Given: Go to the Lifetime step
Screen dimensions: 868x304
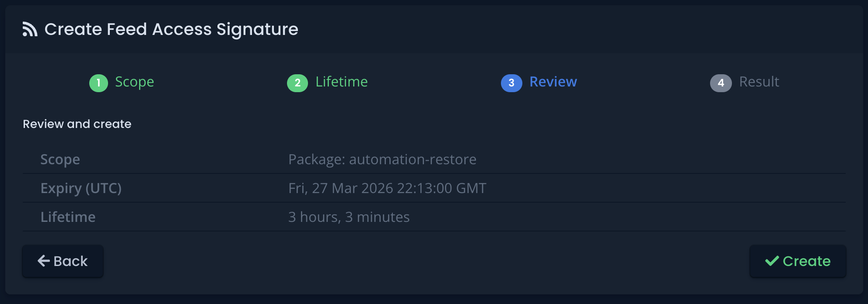Looking at the screenshot, I should pos(341,82).
